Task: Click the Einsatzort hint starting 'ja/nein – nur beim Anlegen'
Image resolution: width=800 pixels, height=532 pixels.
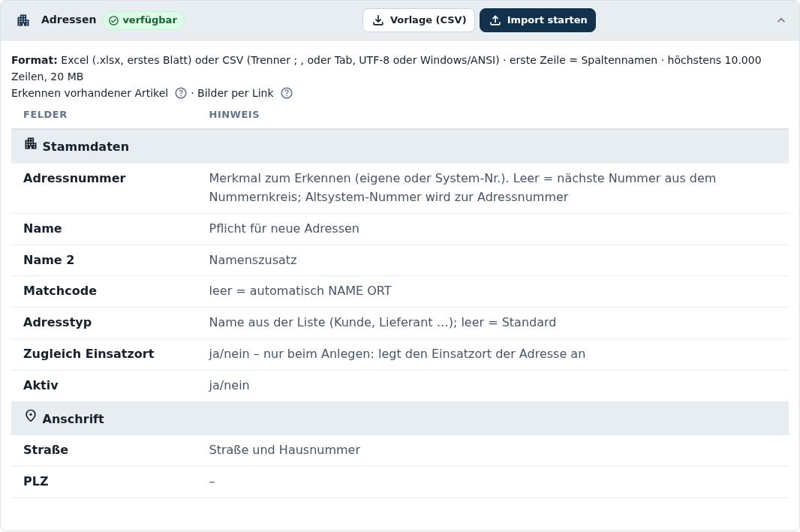Action: coord(397,354)
